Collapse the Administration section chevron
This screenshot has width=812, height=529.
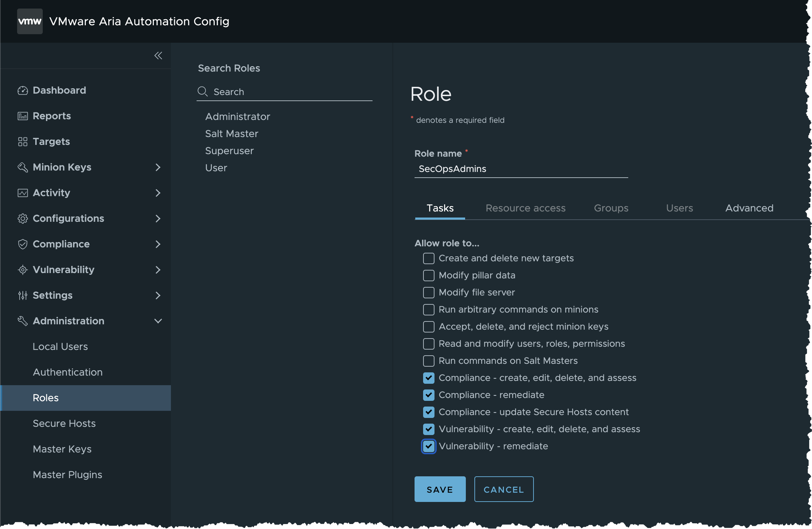(158, 321)
